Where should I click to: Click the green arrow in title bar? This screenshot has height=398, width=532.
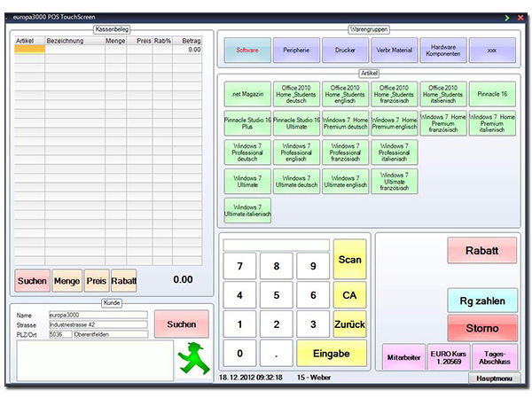(x=507, y=18)
